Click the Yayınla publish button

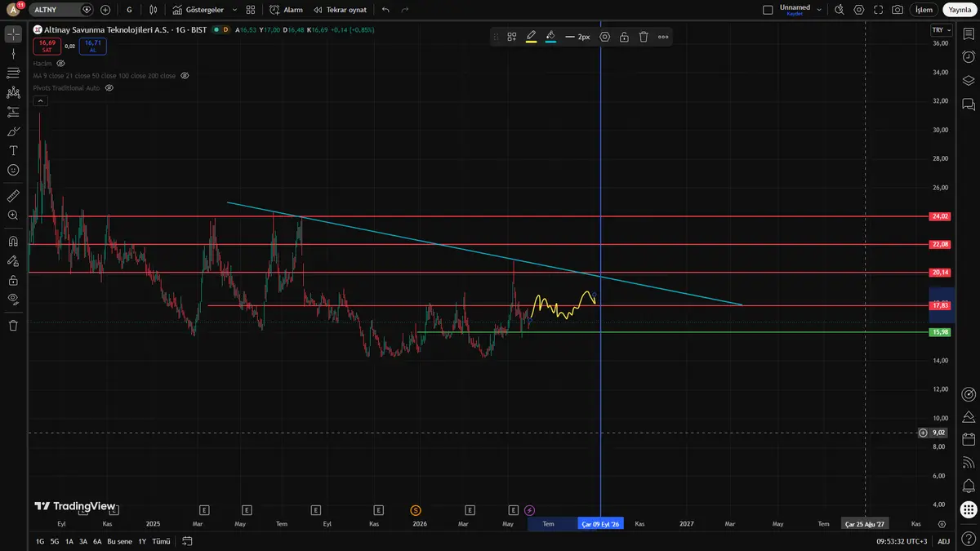959,10
